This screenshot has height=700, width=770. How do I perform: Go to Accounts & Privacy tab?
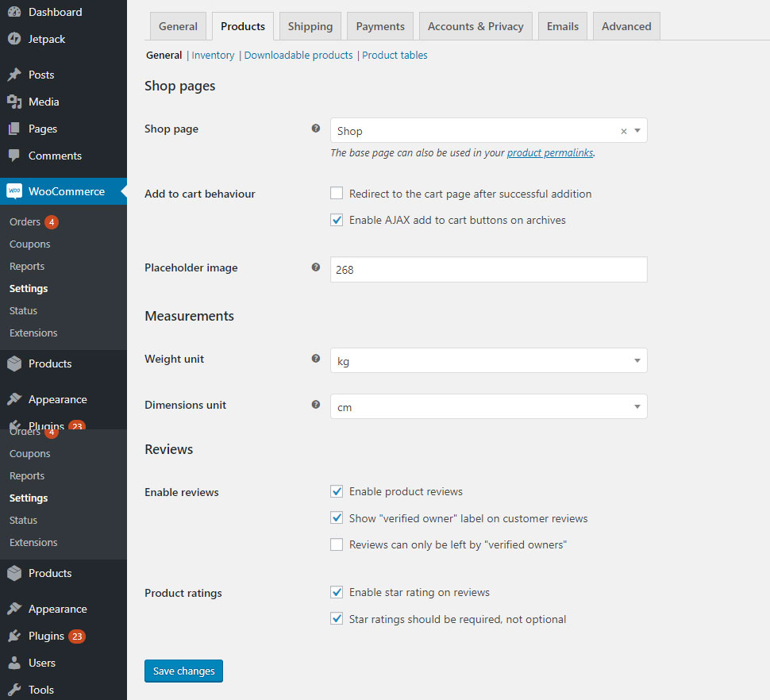pos(475,26)
